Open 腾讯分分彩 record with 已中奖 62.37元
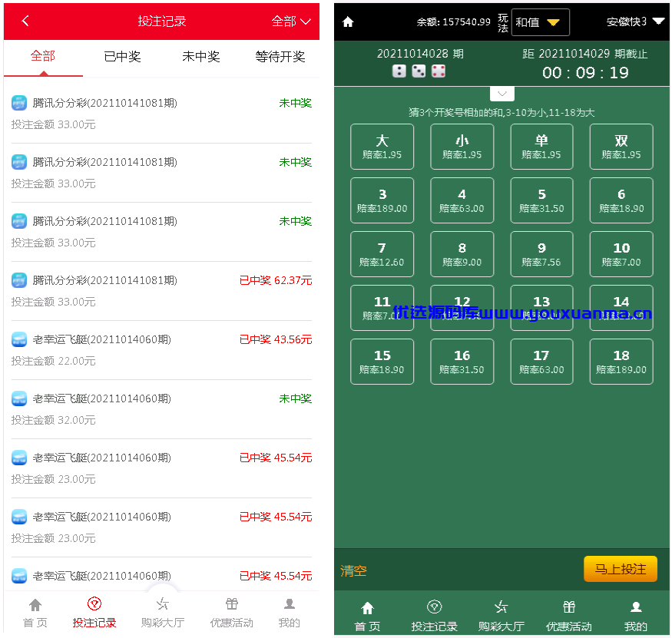Screen dimensions: 672x638 click(161, 291)
